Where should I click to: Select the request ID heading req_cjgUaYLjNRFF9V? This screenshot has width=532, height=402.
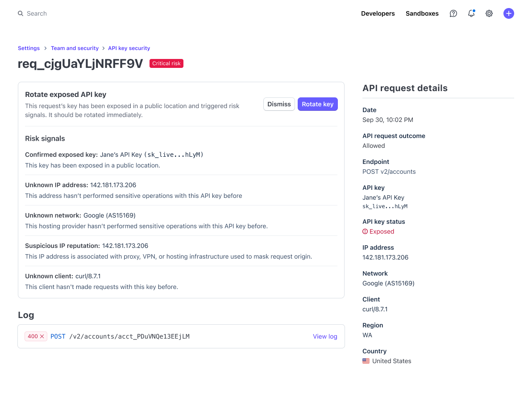pyautogui.click(x=80, y=64)
